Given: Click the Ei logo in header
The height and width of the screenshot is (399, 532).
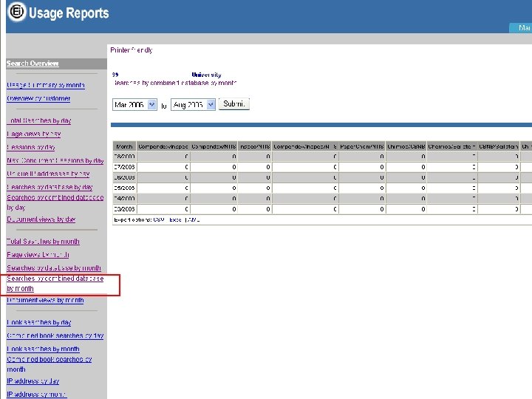Looking at the screenshot, I should tap(17, 12).
